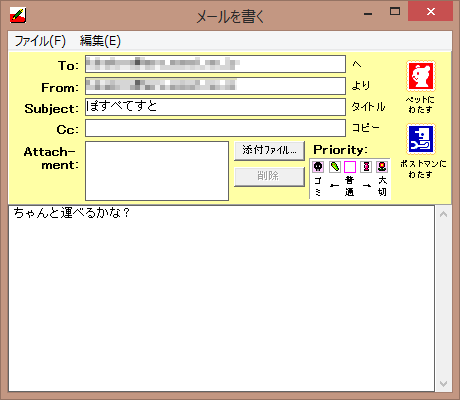Choose the normal priority empty pink box

point(350,166)
